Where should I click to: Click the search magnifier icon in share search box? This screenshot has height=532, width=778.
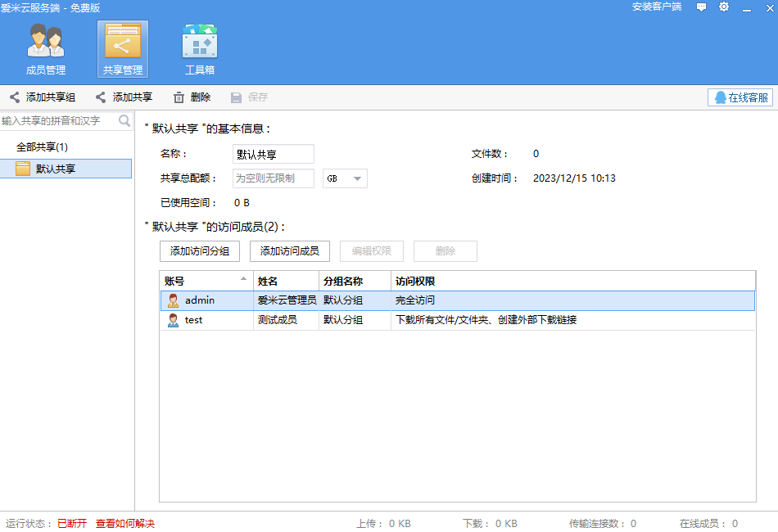[x=124, y=121]
